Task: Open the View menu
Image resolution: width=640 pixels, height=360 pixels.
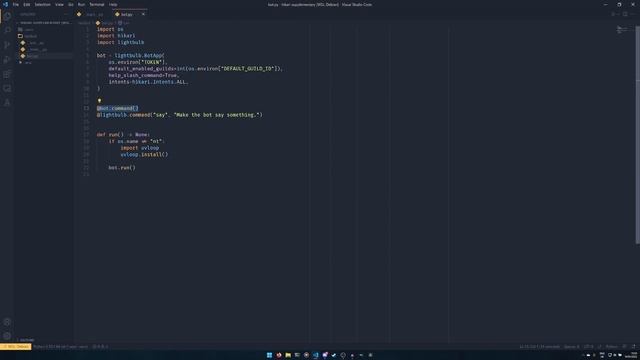Action: coord(59,4)
